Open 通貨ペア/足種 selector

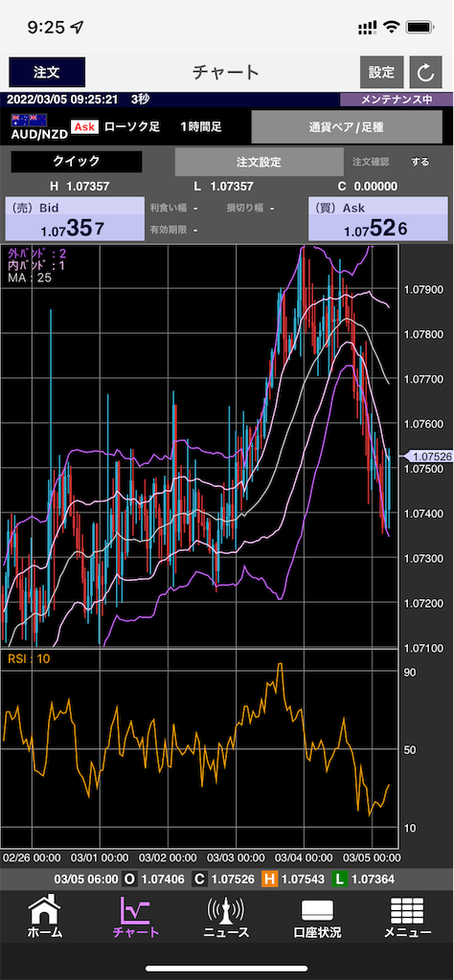pos(346,127)
